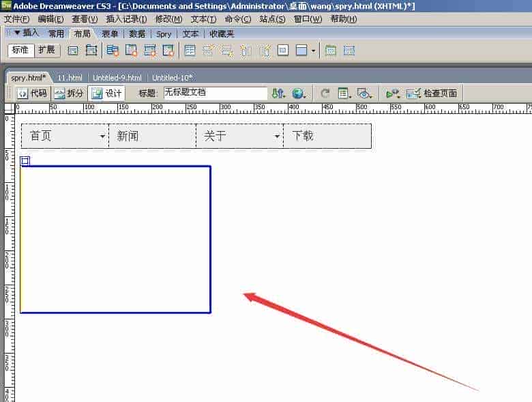Switch to 代码 (Code) view
Screen dimensions: 532x402
[32, 93]
